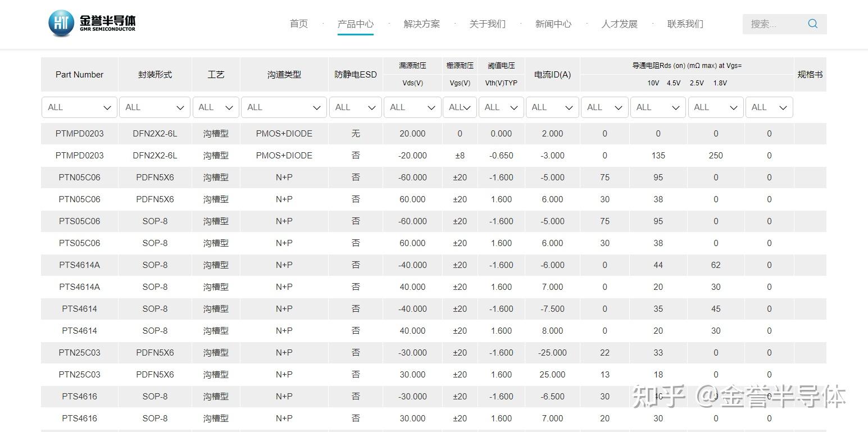Image resolution: width=868 pixels, height=432 pixels.
Task: Click part PTS4614A with current -6.000
Action: [79, 265]
